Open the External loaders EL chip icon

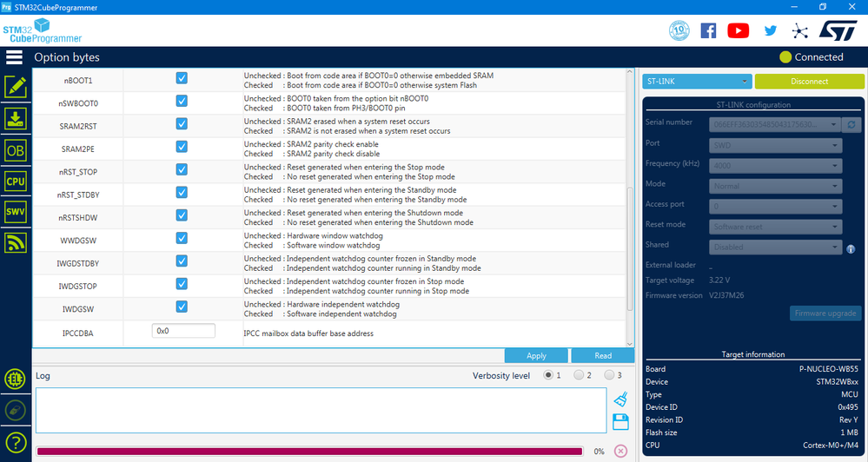click(x=15, y=379)
